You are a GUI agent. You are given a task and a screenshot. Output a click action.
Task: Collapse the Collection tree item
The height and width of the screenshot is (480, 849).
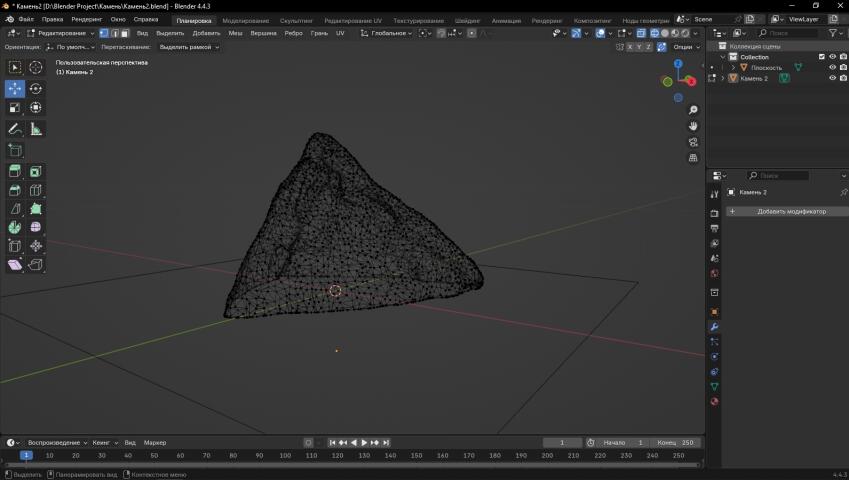click(x=723, y=57)
